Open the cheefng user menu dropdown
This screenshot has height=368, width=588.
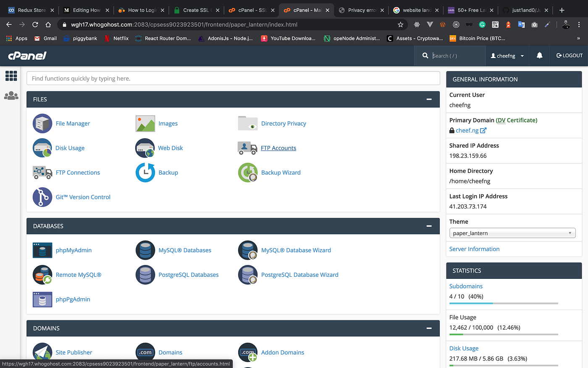pyautogui.click(x=507, y=56)
